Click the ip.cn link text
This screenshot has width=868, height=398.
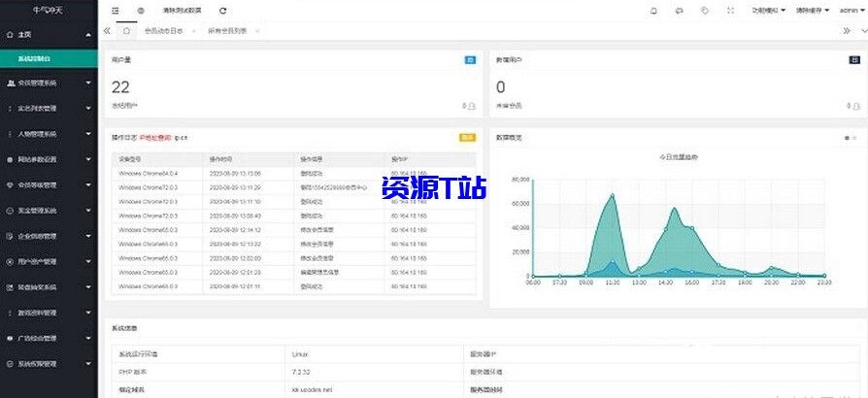pos(181,137)
